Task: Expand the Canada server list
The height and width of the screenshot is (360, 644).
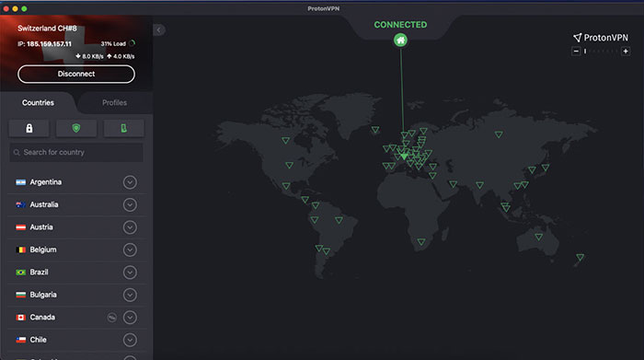Action: (130, 318)
